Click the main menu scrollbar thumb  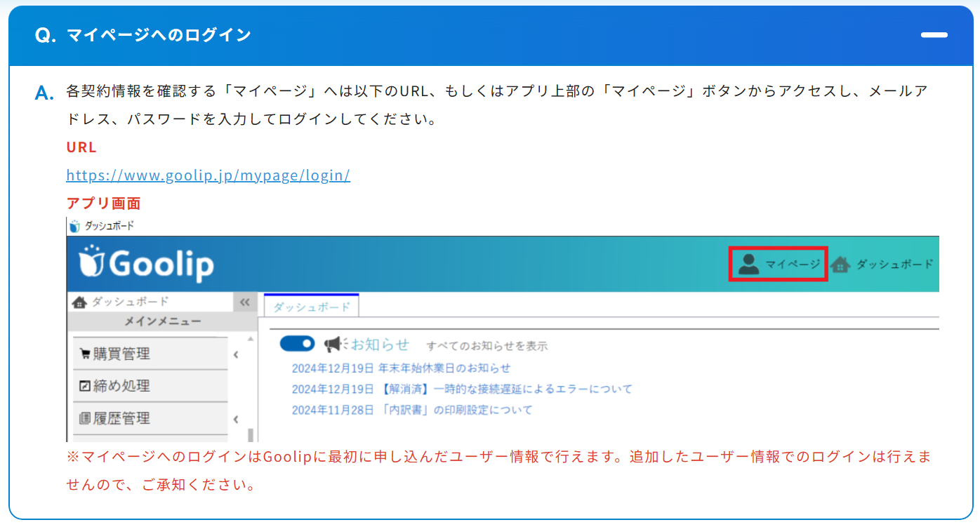[x=251, y=434]
